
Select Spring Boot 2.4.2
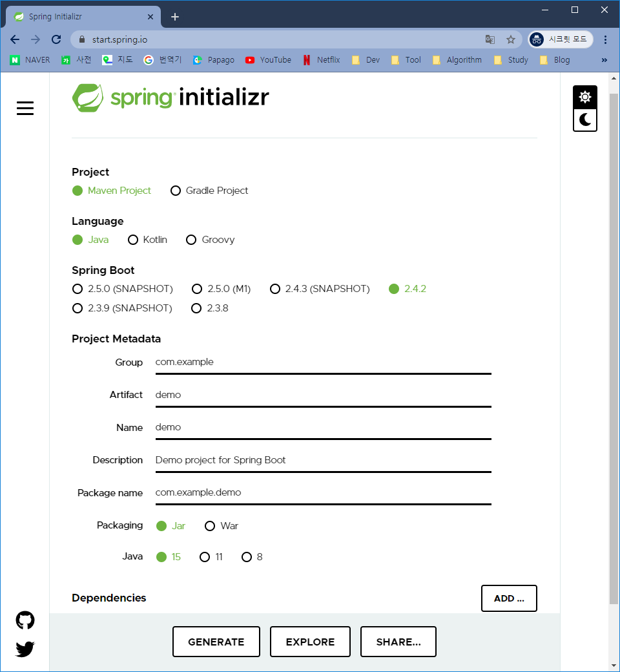408,289
